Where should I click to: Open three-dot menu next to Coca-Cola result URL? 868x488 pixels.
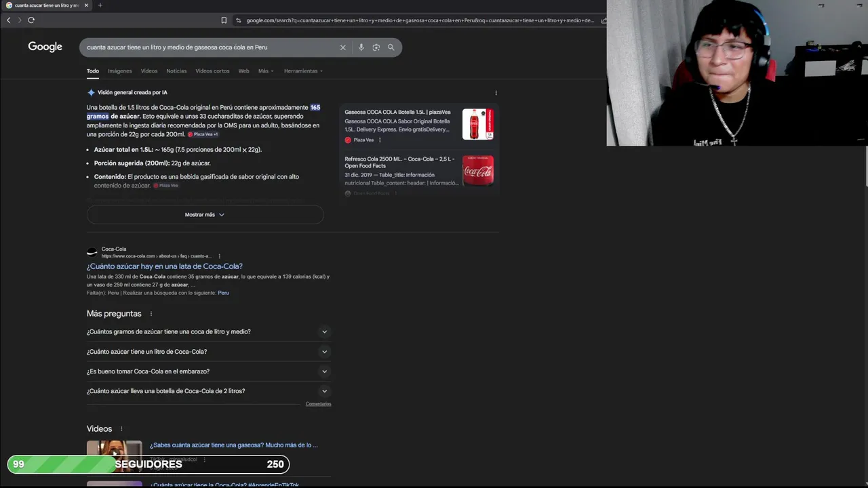(219, 256)
